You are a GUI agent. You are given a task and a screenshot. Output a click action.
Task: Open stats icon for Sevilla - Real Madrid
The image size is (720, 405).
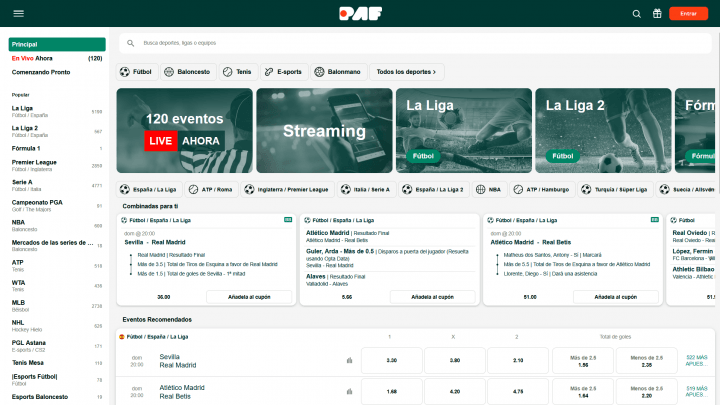[x=349, y=360]
